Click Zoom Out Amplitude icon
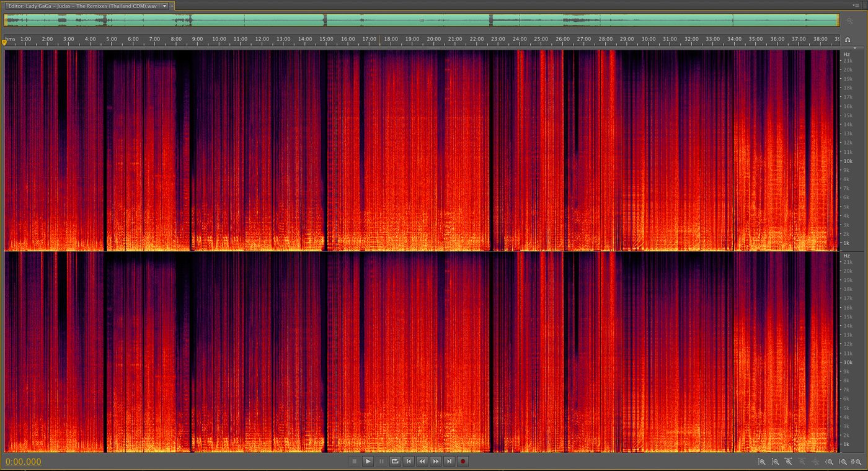868x471 pixels. pyautogui.click(x=775, y=462)
